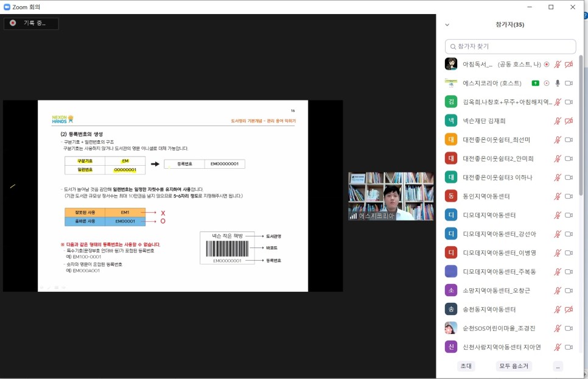Click the red recording dot next to 아침독서
Image resolution: width=588 pixels, height=379 pixels.
pyautogui.click(x=547, y=64)
